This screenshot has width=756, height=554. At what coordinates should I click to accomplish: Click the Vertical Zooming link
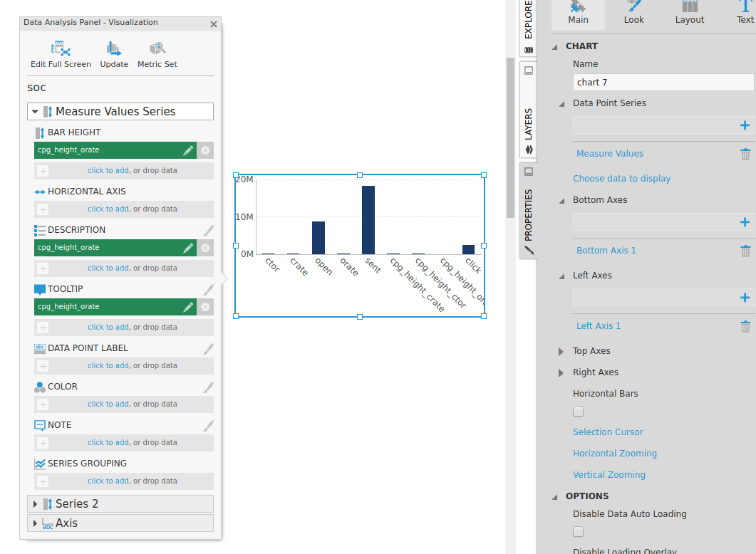[x=609, y=474]
